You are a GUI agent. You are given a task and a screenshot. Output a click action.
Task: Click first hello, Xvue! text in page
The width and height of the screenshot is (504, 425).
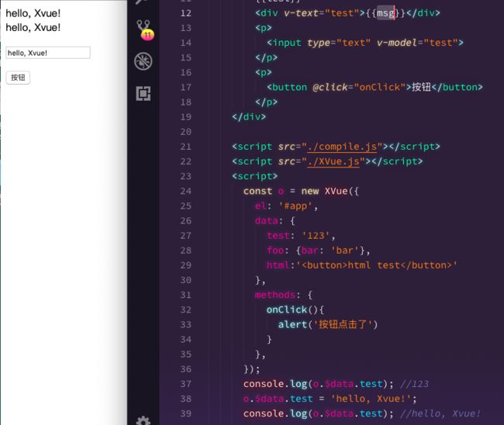point(33,13)
